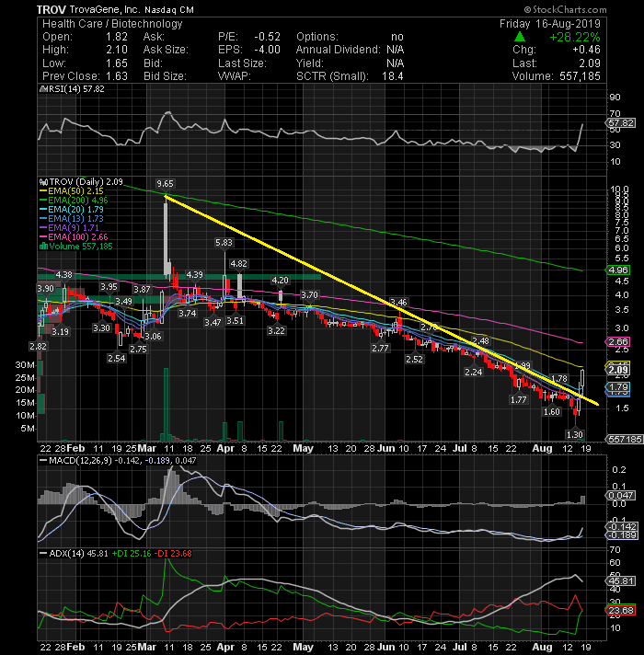Click the 57.82 RSI axis tag
This screenshot has height=655, width=644.
(621, 123)
